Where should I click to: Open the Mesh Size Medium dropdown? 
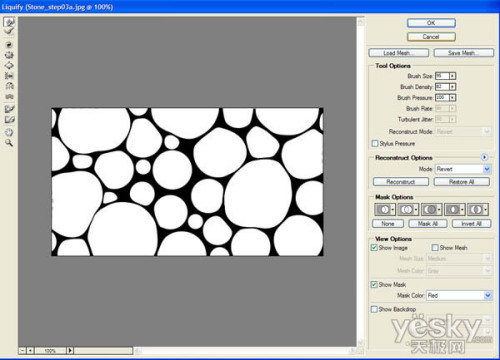(459, 258)
